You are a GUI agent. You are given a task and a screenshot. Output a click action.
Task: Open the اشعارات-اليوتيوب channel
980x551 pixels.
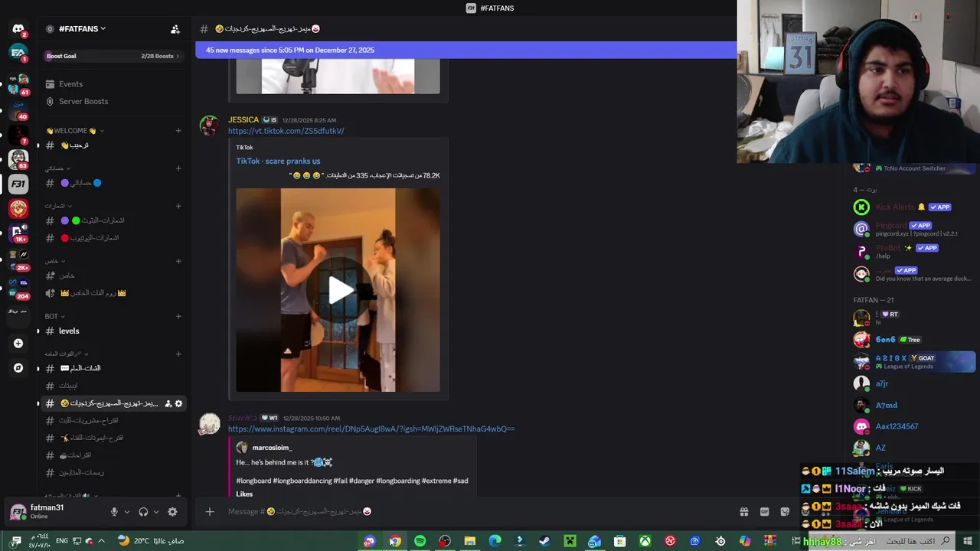113,238
